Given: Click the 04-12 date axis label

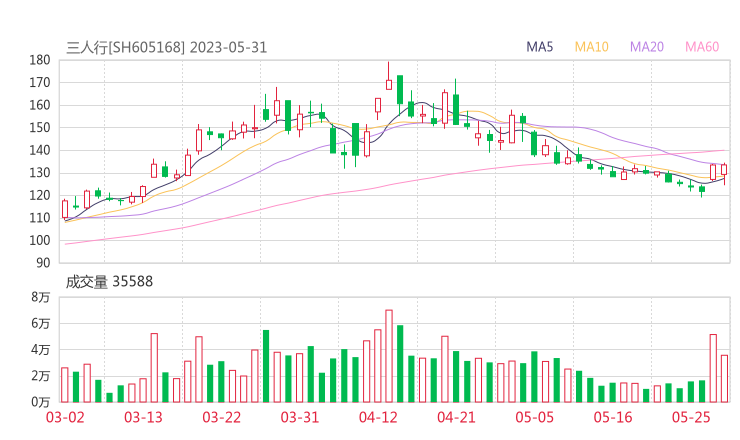Looking at the screenshot, I should [378, 417].
